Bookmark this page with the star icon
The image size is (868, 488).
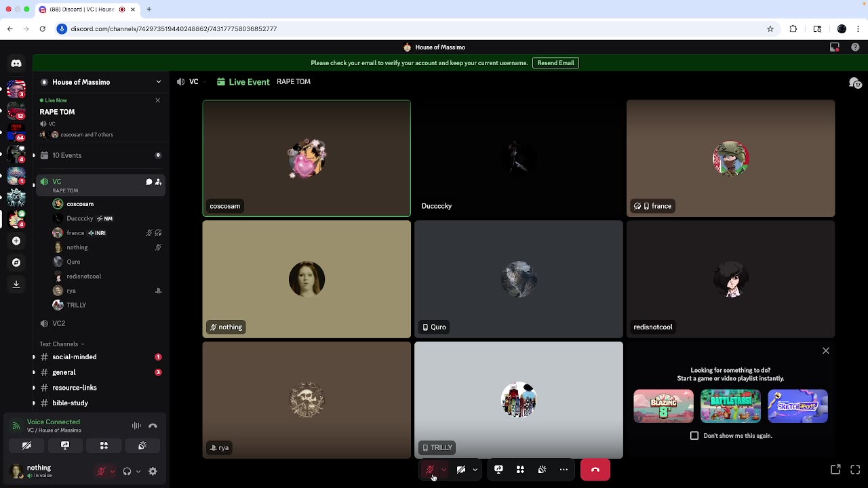click(x=770, y=29)
